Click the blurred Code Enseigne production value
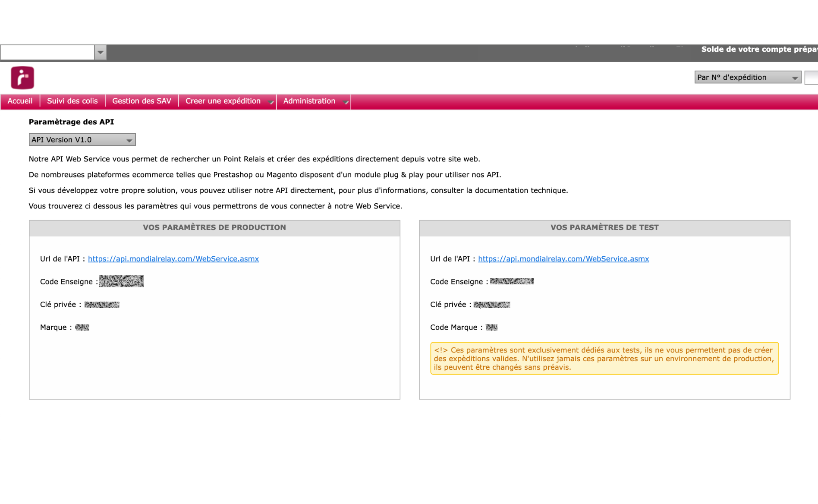 (121, 281)
